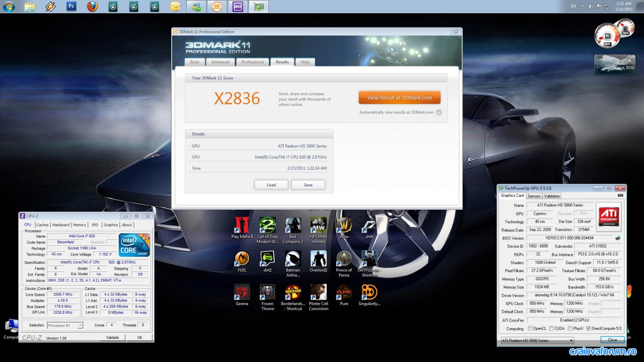Open Batman Arkham shortcut icon
Viewport: 644px width, 362px height.
(293, 264)
